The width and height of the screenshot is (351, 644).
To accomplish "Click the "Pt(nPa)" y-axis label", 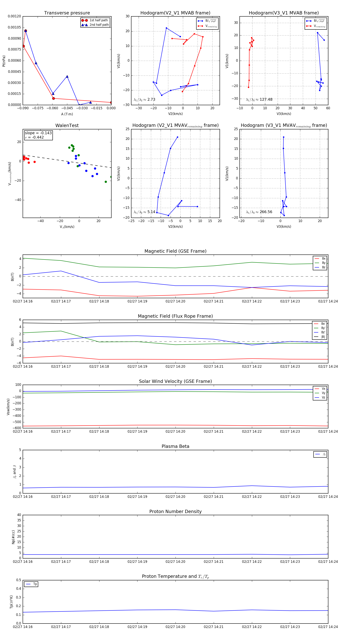I will pos(4,61).
